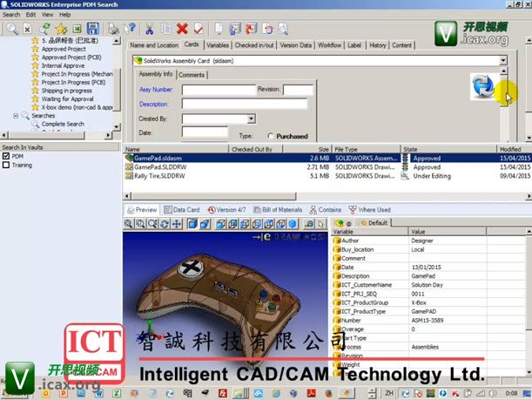The width and height of the screenshot is (532, 400).
Task: Cut selection with the scissors icon
Action: point(149,30)
